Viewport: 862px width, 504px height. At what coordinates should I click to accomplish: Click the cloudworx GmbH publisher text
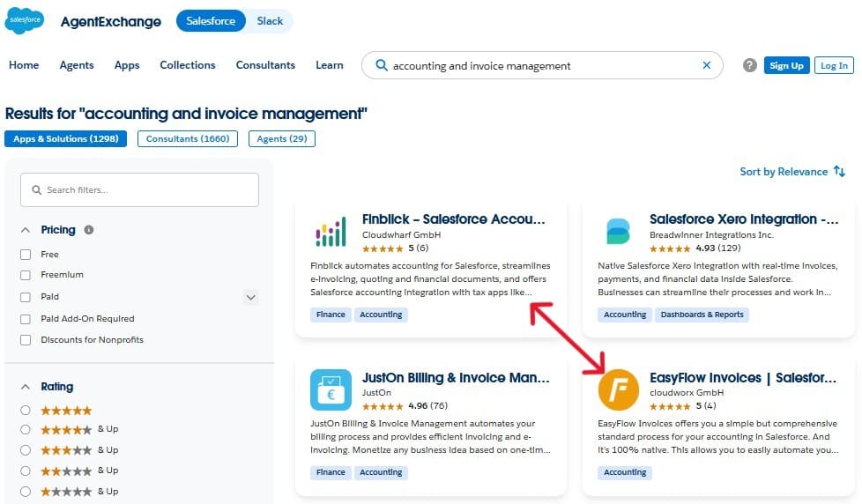coord(687,392)
